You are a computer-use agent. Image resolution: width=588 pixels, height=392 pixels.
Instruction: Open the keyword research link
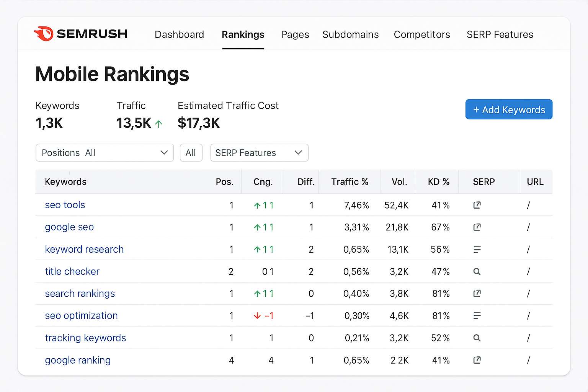[x=84, y=250]
